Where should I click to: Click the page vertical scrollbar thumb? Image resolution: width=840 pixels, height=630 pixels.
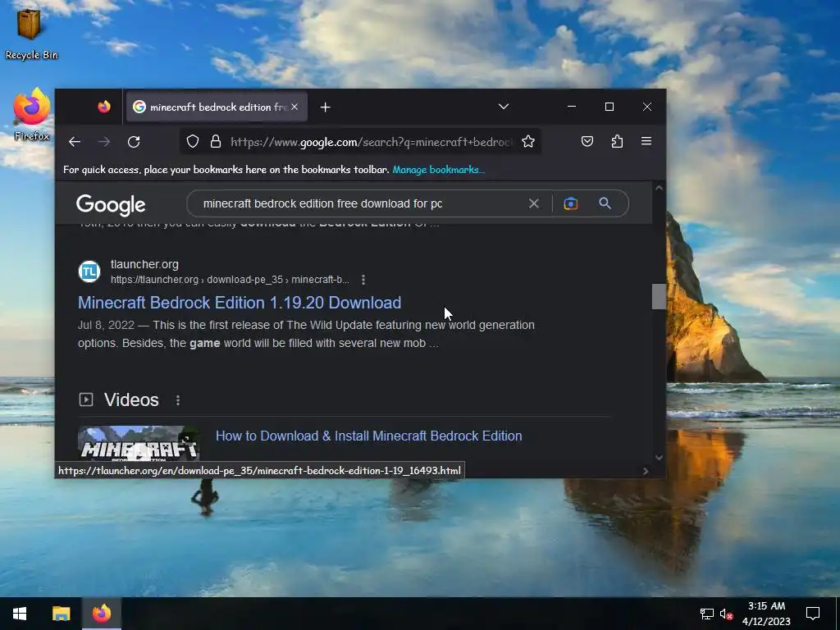pyautogui.click(x=659, y=297)
